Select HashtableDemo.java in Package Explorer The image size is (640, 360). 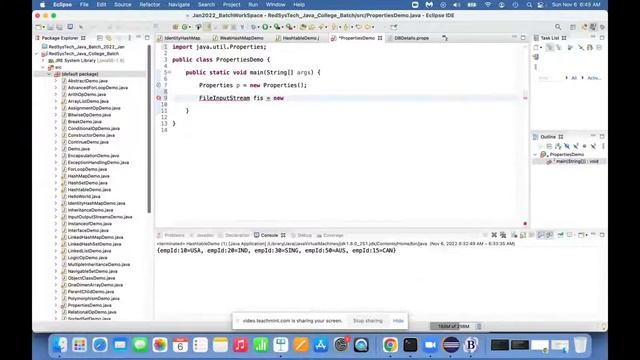(89, 190)
